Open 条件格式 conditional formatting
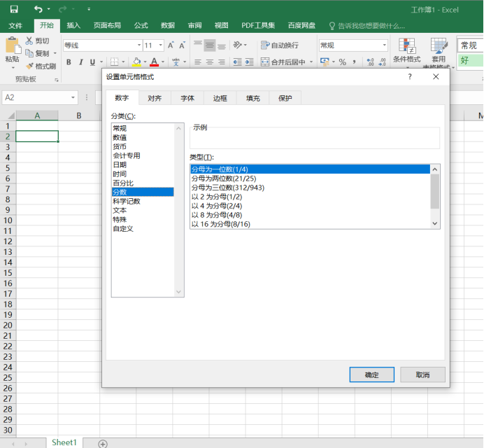This screenshot has height=448, width=484. click(x=407, y=52)
